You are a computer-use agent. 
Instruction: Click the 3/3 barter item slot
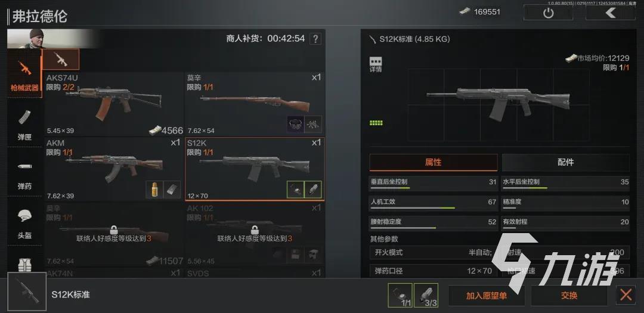click(x=426, y=295)
